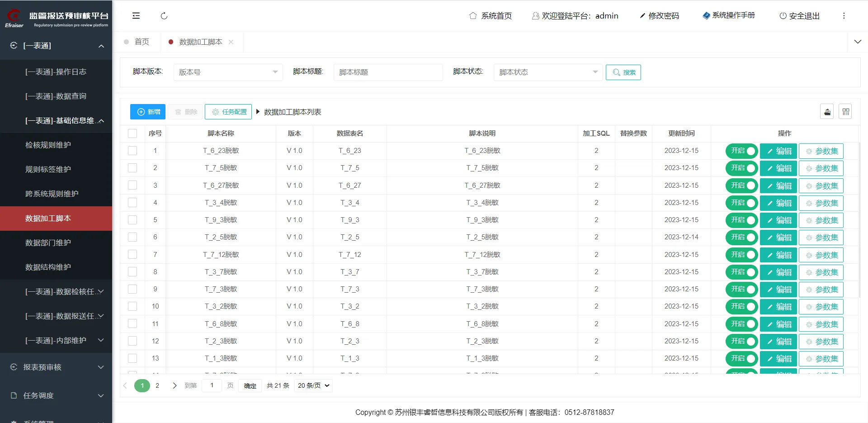This screenshot has height=423, width=868.
Task: Open the column display settings grid icon
Action: (x=845, y=112)
